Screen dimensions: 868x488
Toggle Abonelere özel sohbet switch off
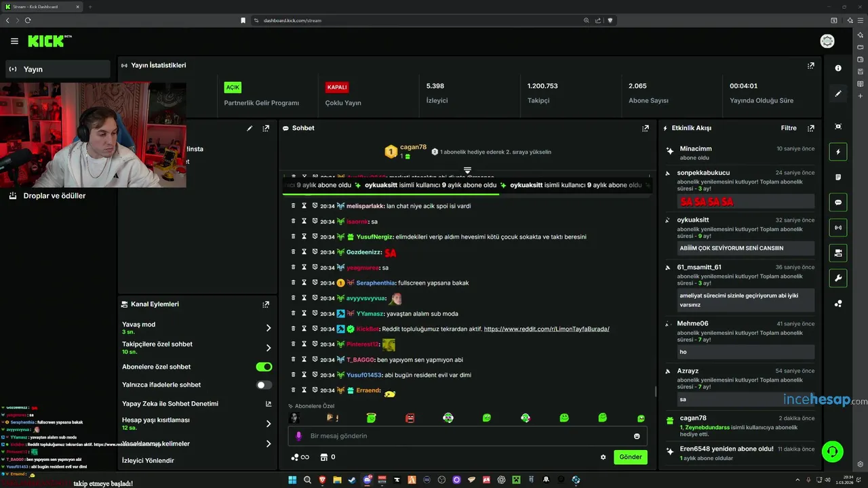[264, 367]
